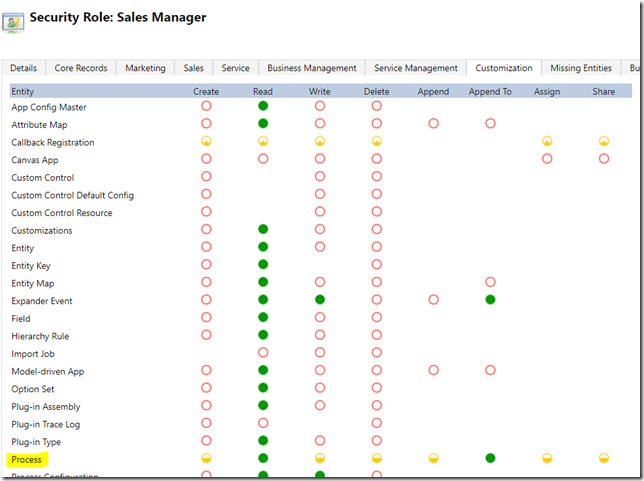Select the Callback Registration entity name
This screenshot has height=481, width=644.
coord(53,143)
